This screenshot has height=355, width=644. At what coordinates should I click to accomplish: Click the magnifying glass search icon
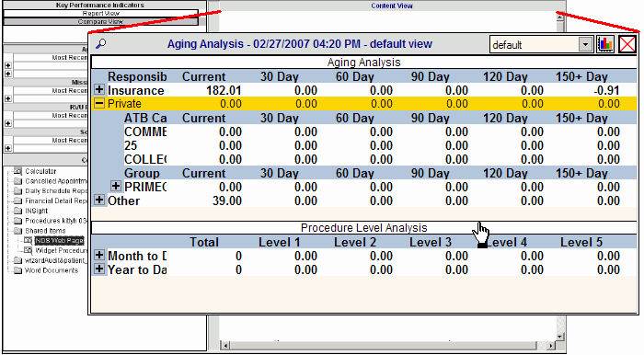pyautogui.click(x=101, y=43)
